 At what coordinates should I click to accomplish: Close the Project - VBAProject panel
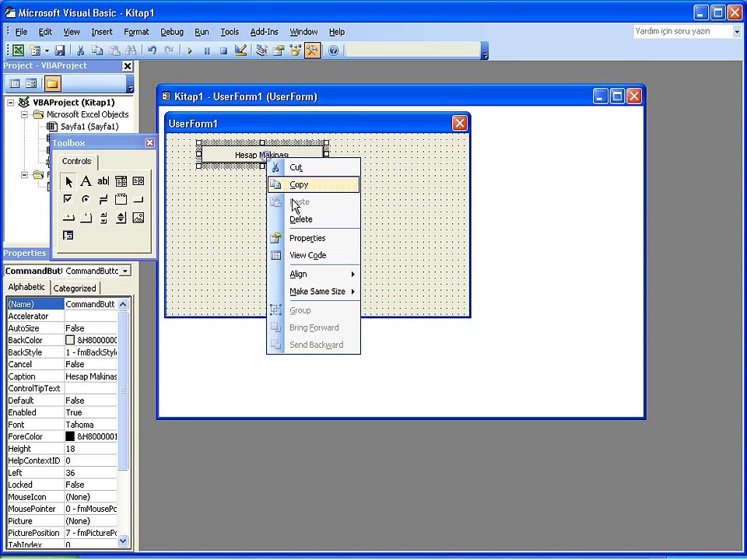127,66
